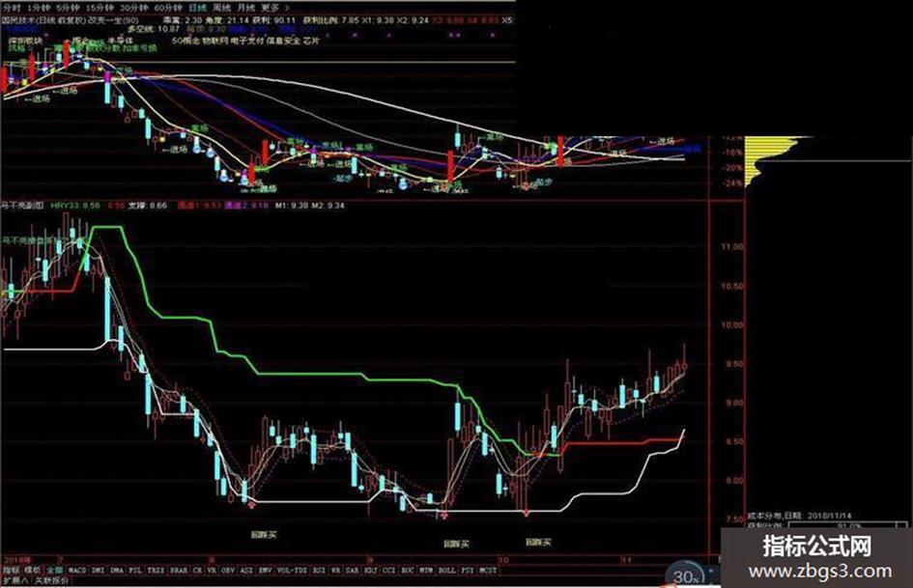Open the 关联报价 related quotes tab
913x588 pixels.
point(50,580)
